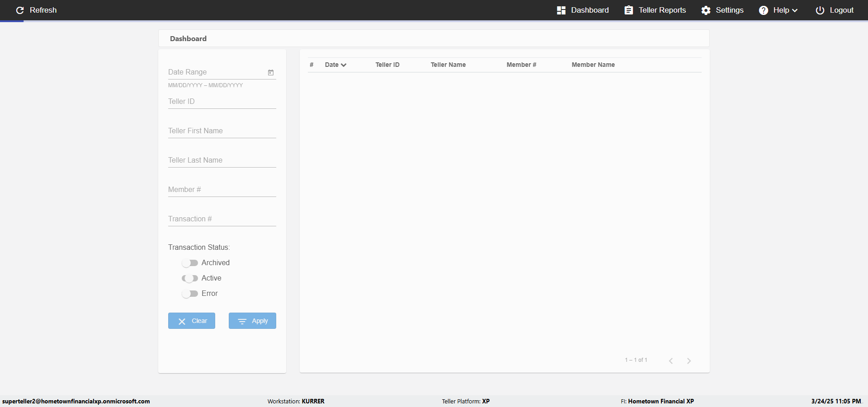Click the '1 – 1 of 1' pagination text

[x=636, y=360]
